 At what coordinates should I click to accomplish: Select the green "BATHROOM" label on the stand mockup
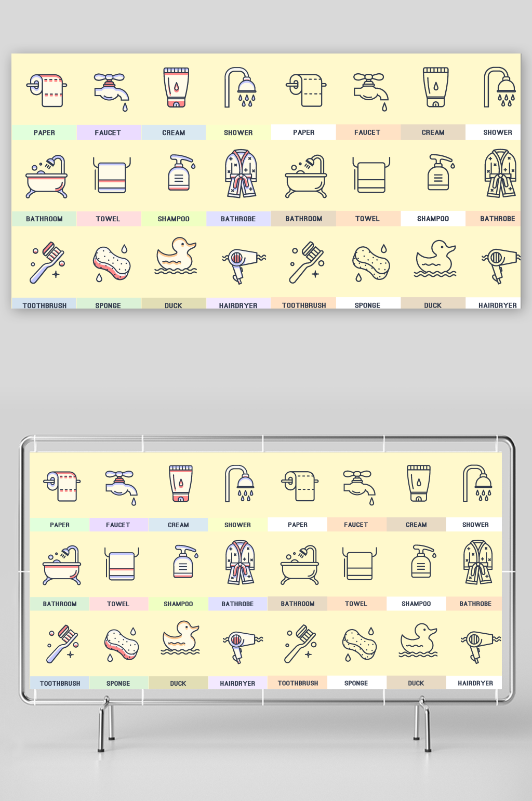(x=60, y=604)
